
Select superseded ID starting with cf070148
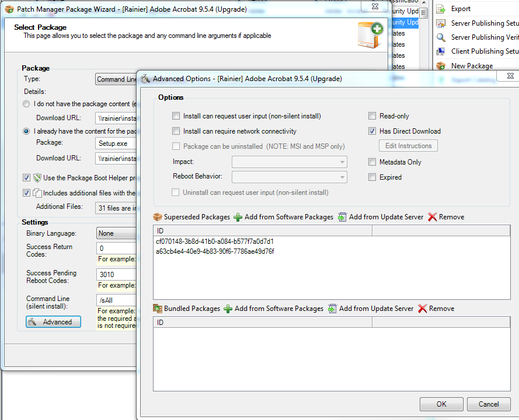(214, 242)
